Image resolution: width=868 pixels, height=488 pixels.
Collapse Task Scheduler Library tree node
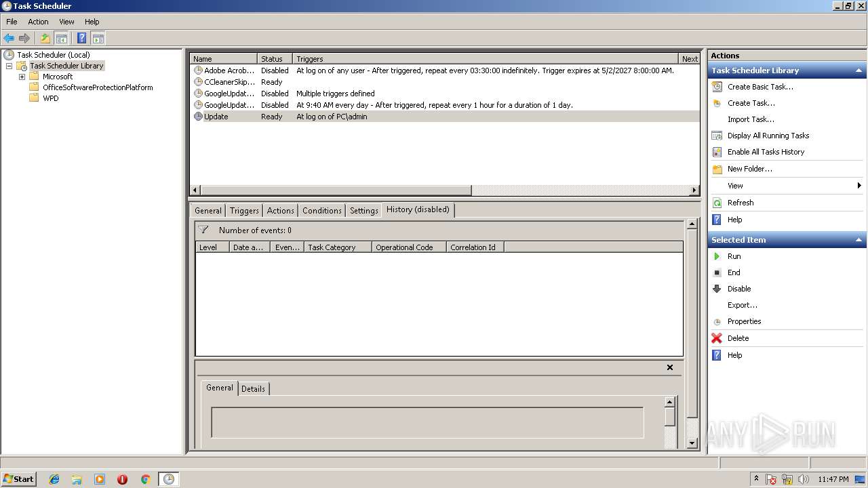[9, 66]
